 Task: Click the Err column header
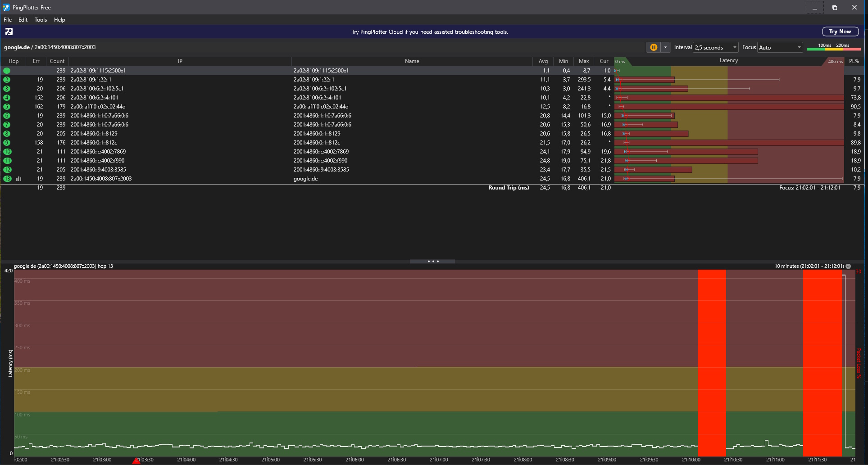coord(36,61)
